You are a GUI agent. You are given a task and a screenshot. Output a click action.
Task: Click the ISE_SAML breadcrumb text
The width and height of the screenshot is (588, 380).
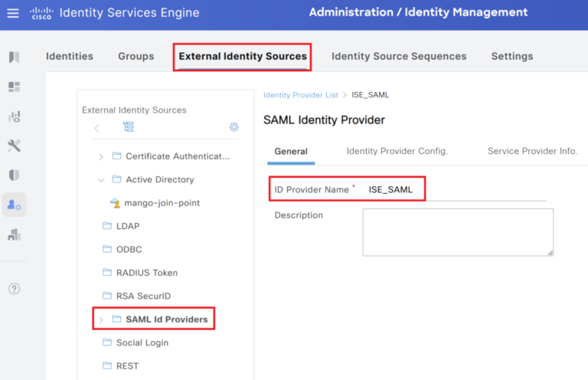[370, 95]
